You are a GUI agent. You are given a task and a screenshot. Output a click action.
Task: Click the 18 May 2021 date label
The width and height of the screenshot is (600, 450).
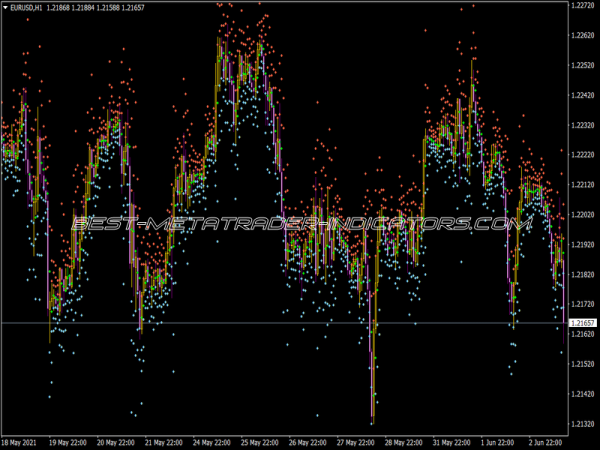click(x=22, y=441)
